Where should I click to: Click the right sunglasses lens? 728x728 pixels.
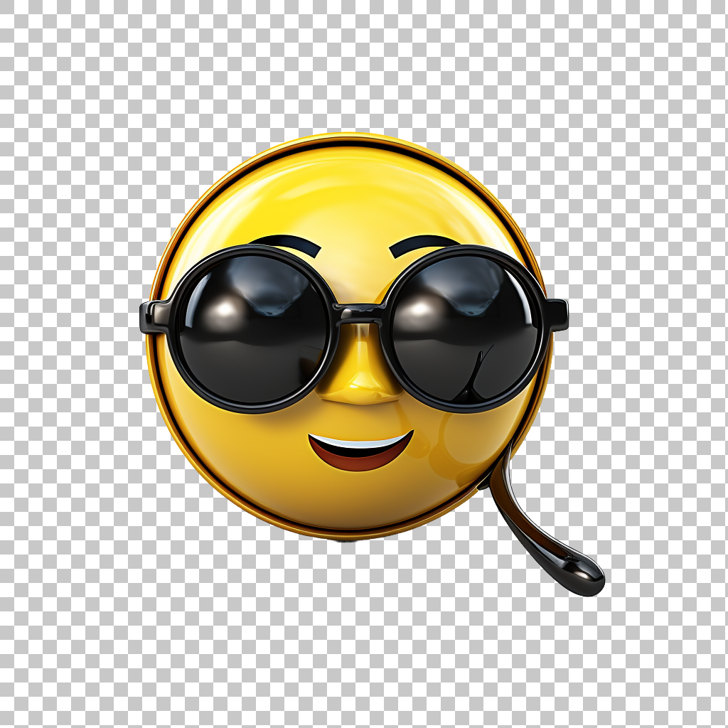click(466, 328)
